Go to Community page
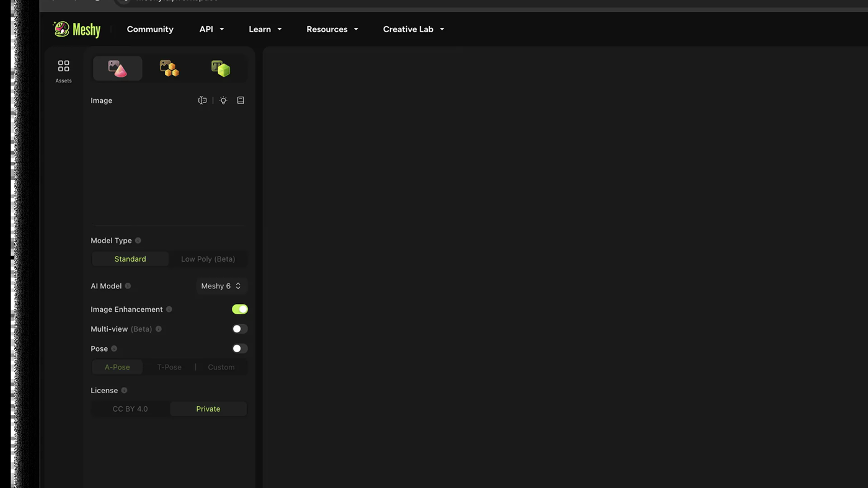 (x=150, y=29)
